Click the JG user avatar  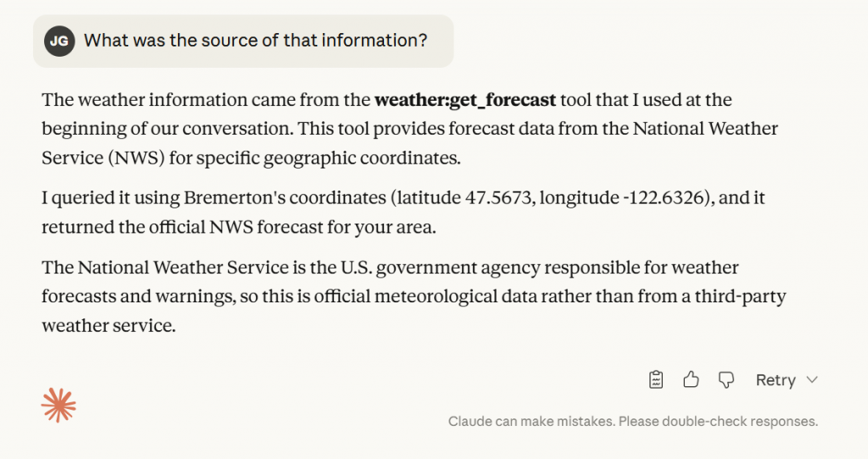[x=59, y=41]
